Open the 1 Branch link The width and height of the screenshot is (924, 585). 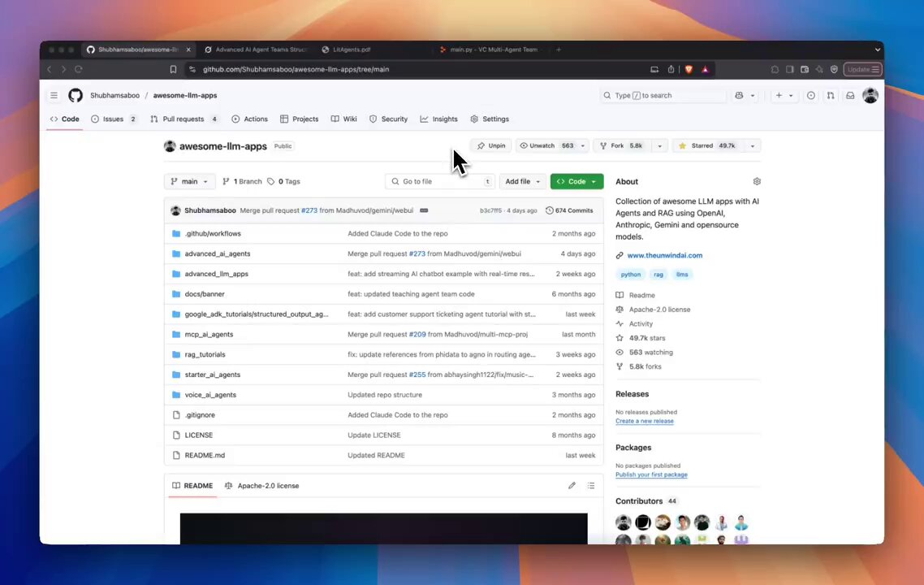[x=242, y=182]
